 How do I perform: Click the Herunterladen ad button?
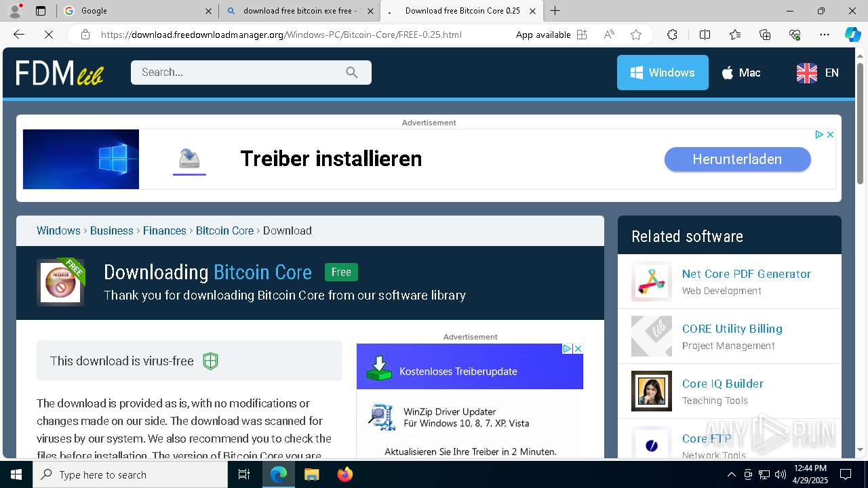tap(737, 159)
